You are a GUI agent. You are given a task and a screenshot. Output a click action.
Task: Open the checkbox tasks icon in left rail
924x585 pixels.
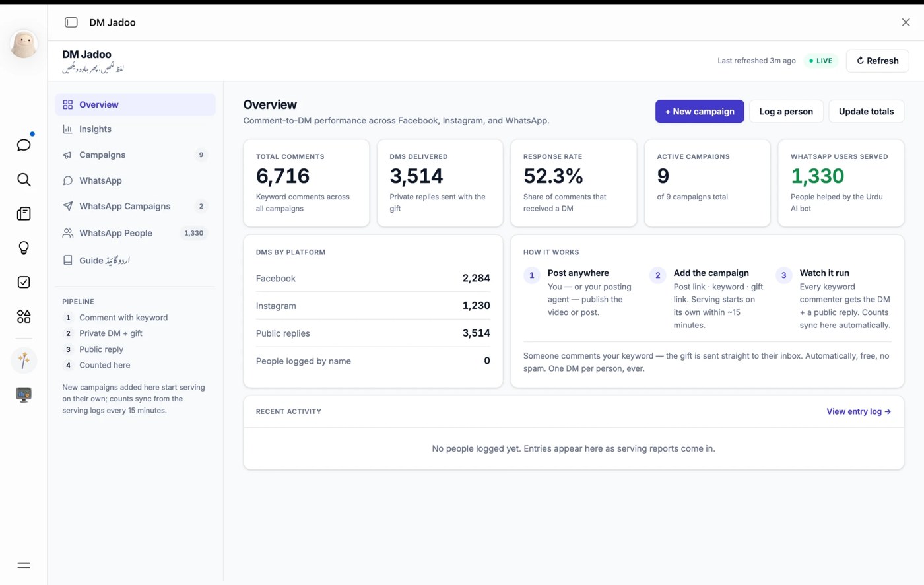[24, 282]
